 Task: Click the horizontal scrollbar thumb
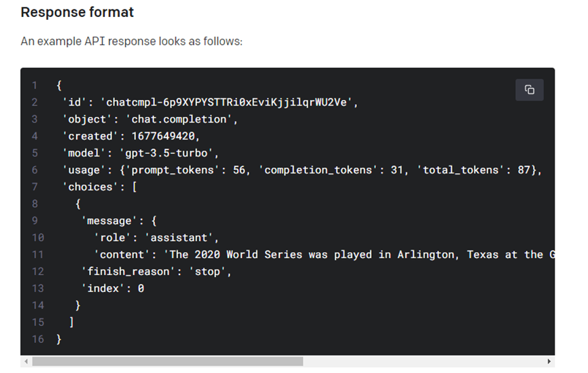(167, 361)
